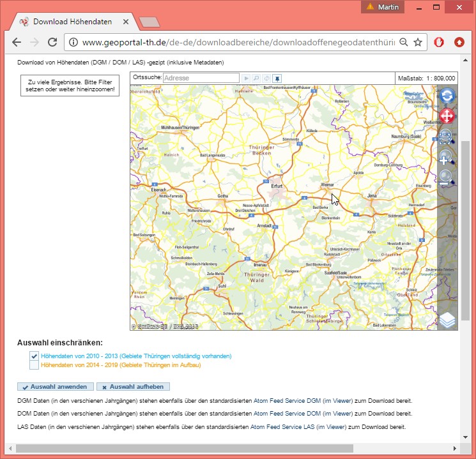Click the Adresse search input field
476x459 pixels.
point(201,79)
